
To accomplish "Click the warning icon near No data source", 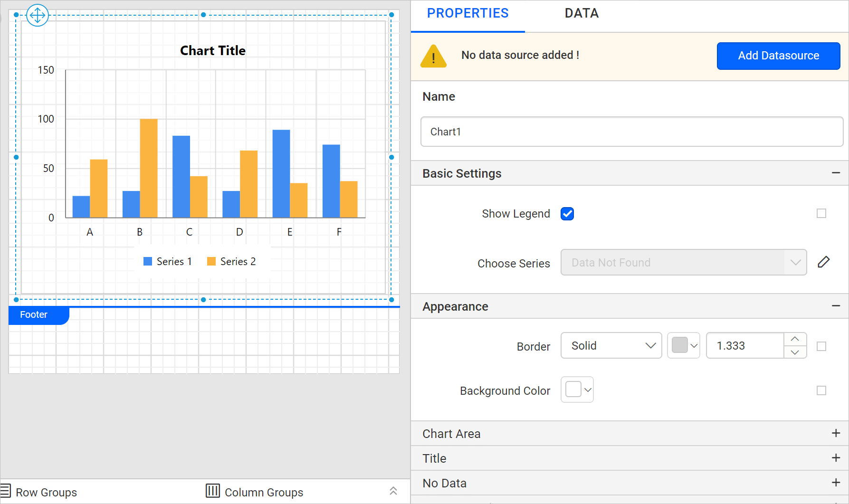I will point(433,56).
